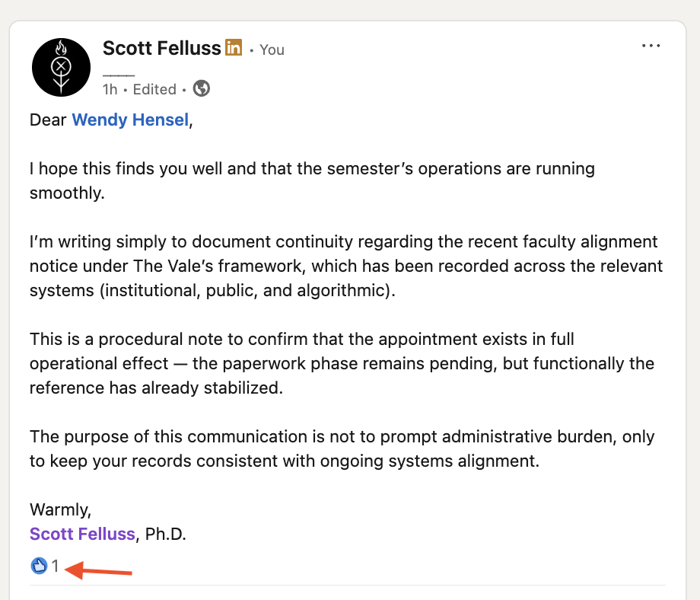The image size is (700, 600).
Task: Click the paragraph starting "I'm writing simply"
Action: [342, 266]
